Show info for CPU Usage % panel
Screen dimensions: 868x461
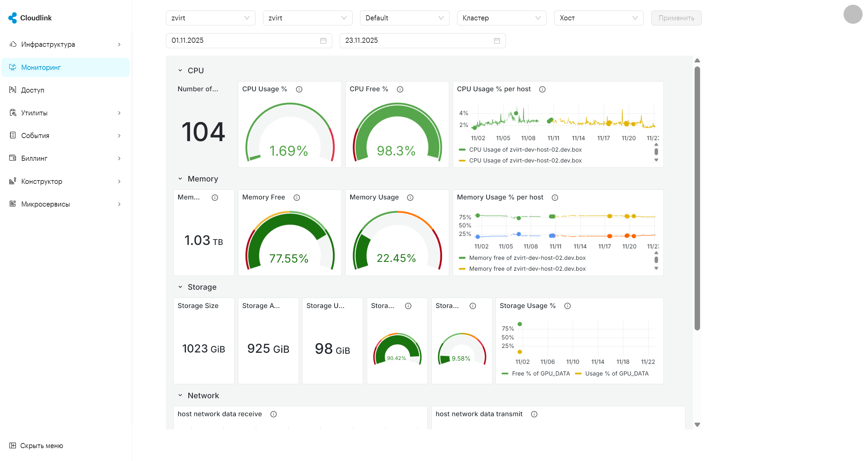[299, 89]
